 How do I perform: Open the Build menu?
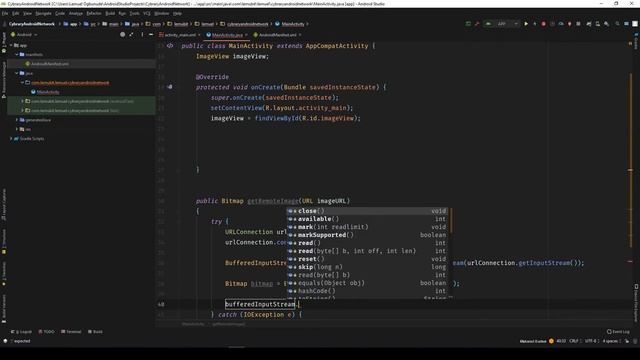(x=110, y=13)
